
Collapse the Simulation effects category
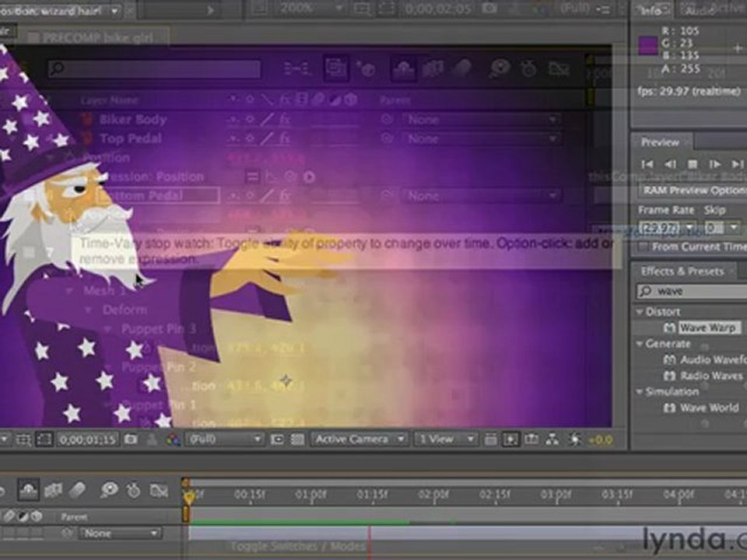(x=640, y=391)
